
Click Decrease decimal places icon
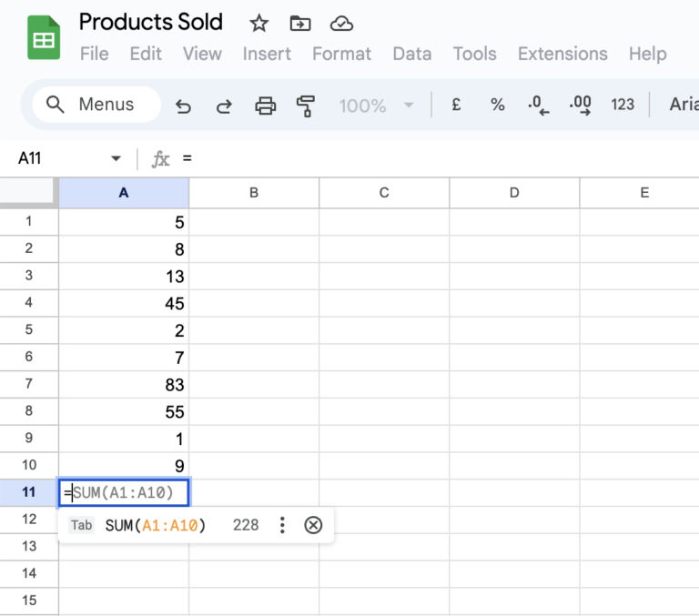pos(539,106)
